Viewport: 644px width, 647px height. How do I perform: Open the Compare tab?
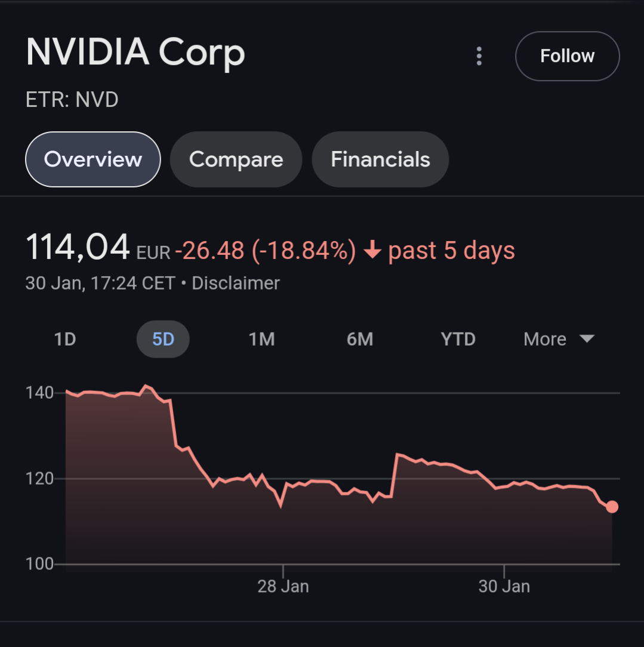[236, 159]
